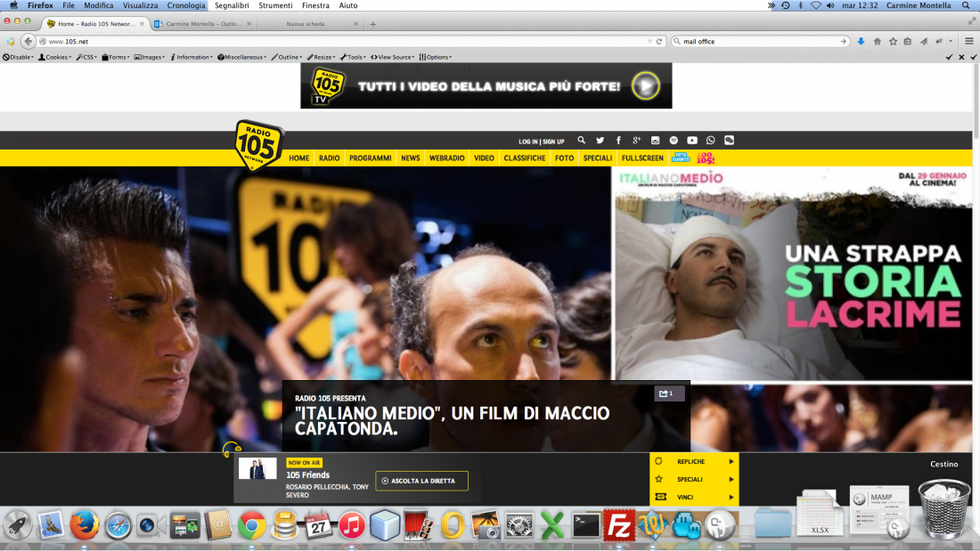Open the YouTube channel icon
The height and width of the screenshot is (551, 980).
692,140
